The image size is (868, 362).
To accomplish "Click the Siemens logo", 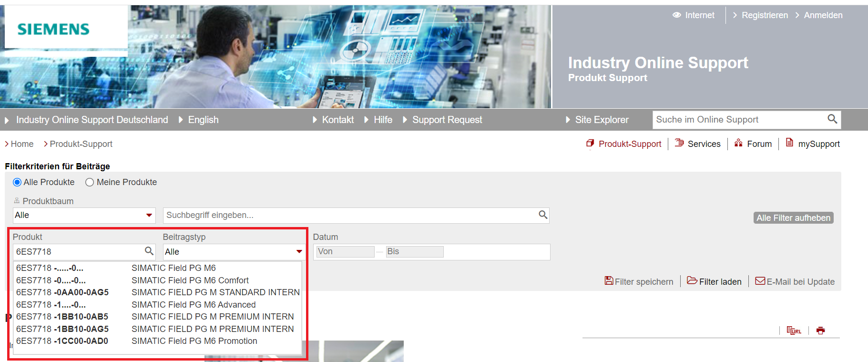I will [53, 30].
